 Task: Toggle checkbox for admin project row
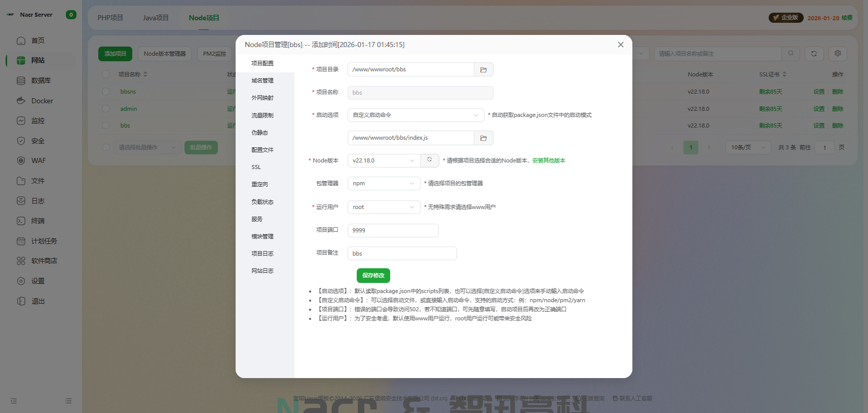pyautogui.click(x=106, y=109)
